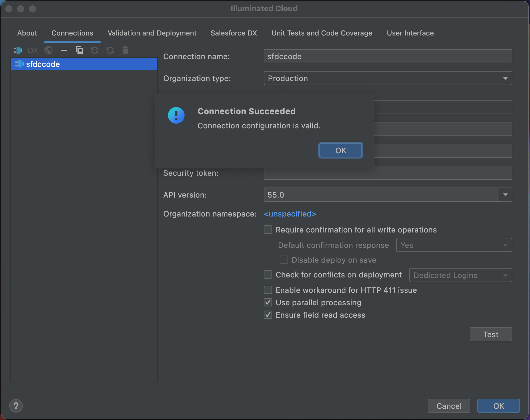Open the Dedicated Logins dropdown
The height and width of the screenshot is (420, 530).
(x=460, y=275)
